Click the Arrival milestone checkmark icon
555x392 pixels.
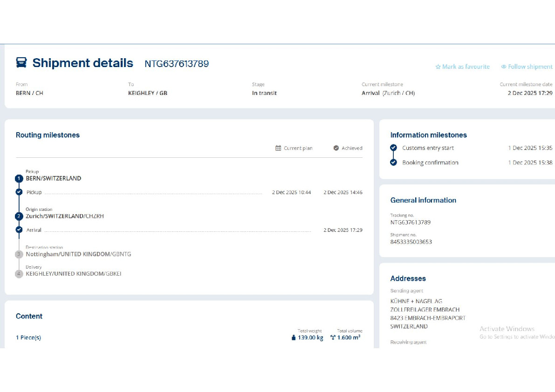pyautogui.click(x=19, y=230)
